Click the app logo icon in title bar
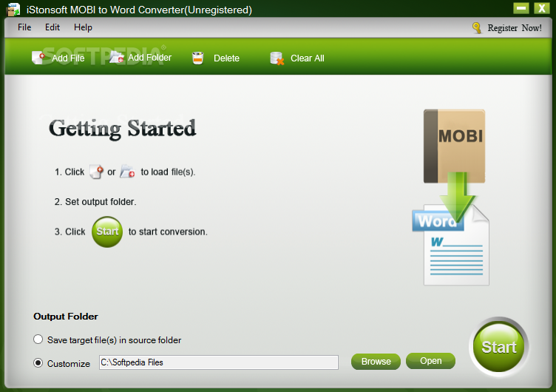556x392 pixels. [13, 9]
